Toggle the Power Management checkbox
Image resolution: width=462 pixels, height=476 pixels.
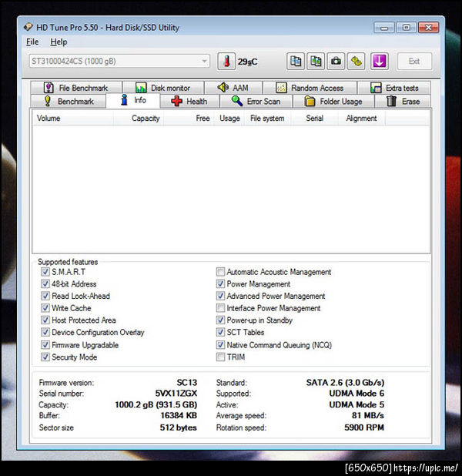pyautogui.click(x=221, y=284)
